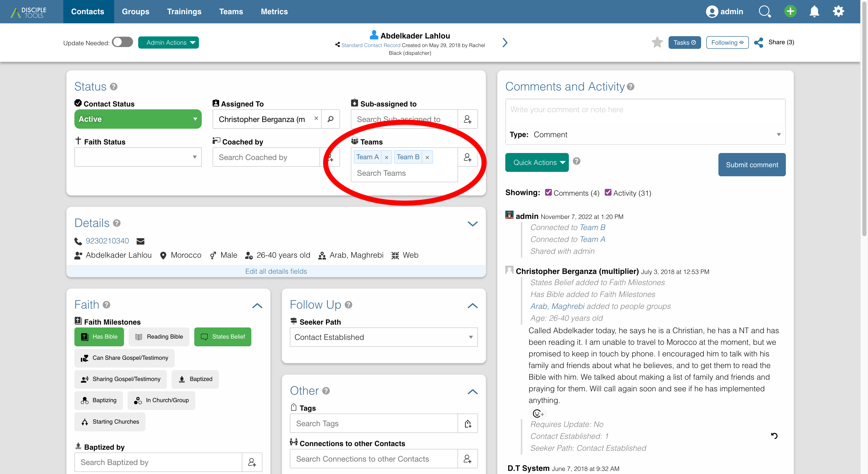This screenshot has width=868, height=474.
Task: Click the green add new record icon
Action: pos(790,11)
